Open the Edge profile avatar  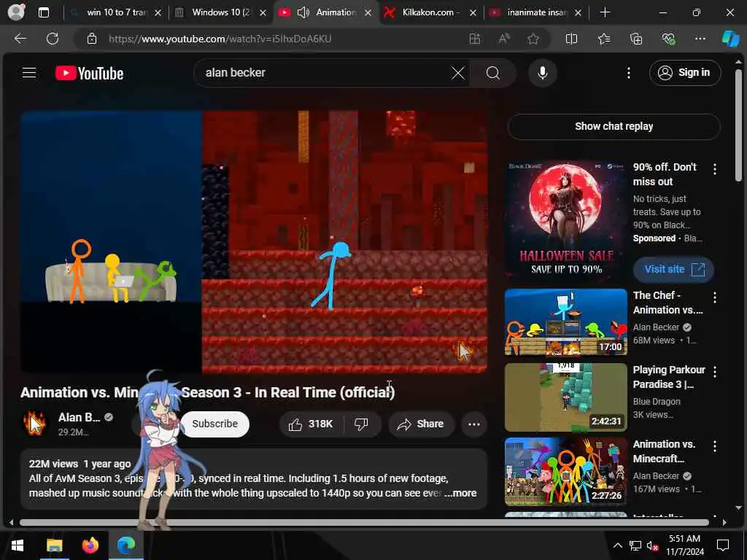coord(16,12)
